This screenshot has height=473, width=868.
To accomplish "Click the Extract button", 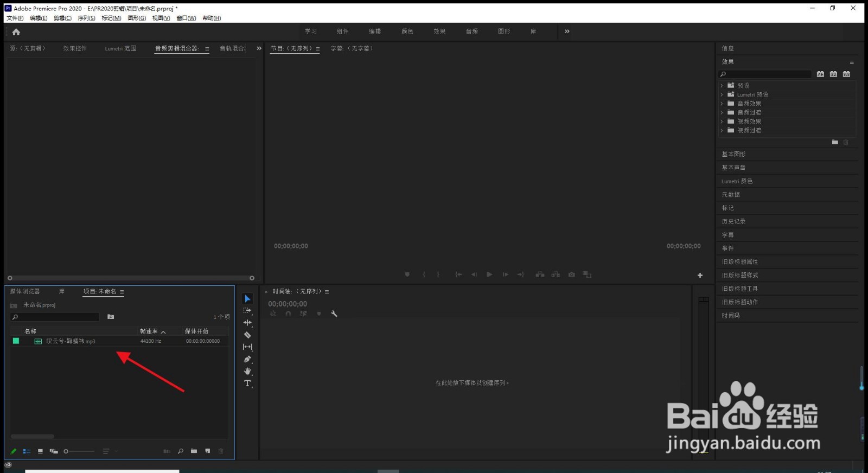I will (556, 274).
